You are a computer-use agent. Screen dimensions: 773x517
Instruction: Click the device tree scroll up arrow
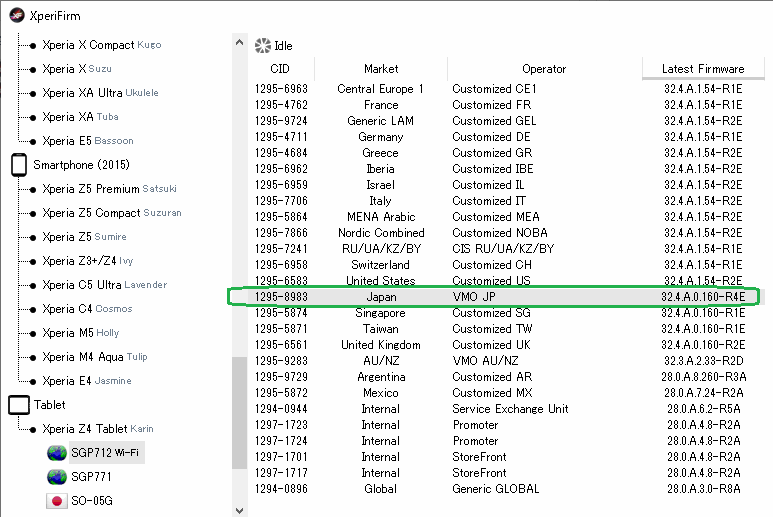point(240,42)
